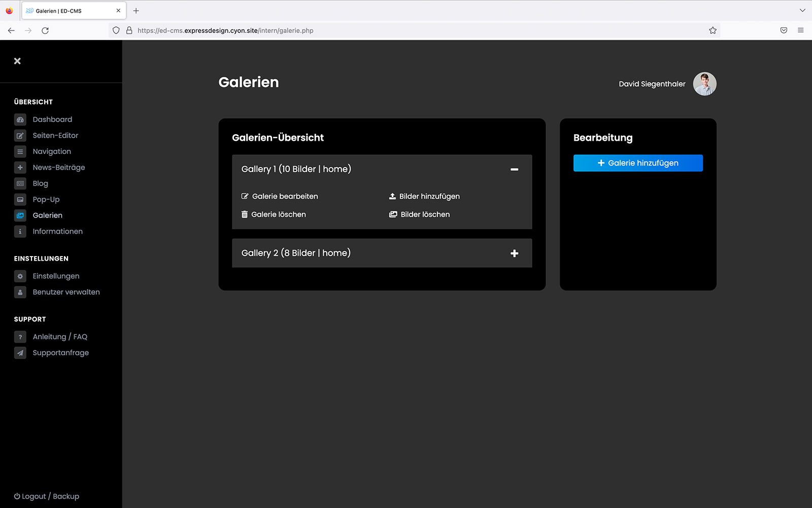Open the Firefox tab list dropdown arrow
The image size is (812, 508).
[x=802, y=11]
